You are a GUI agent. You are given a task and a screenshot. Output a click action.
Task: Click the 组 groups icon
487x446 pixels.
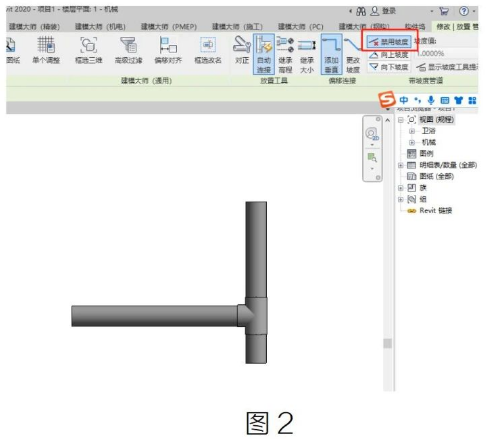coord(412,199)
